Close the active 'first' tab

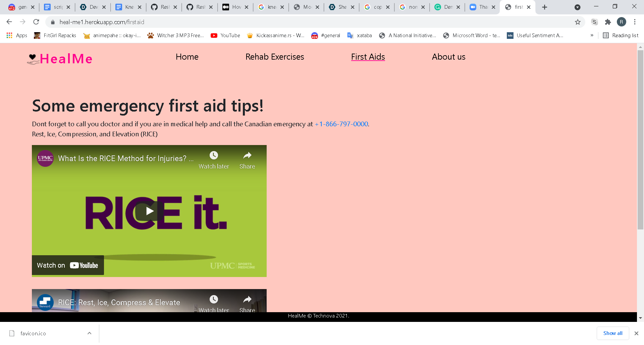(529, 7)
